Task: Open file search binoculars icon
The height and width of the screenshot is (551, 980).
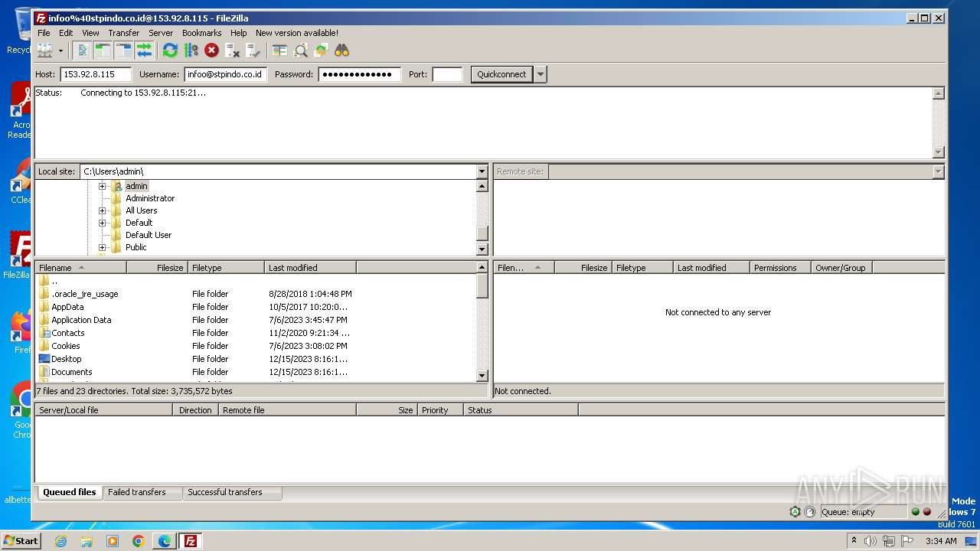Action: click(x=341, y=51)
